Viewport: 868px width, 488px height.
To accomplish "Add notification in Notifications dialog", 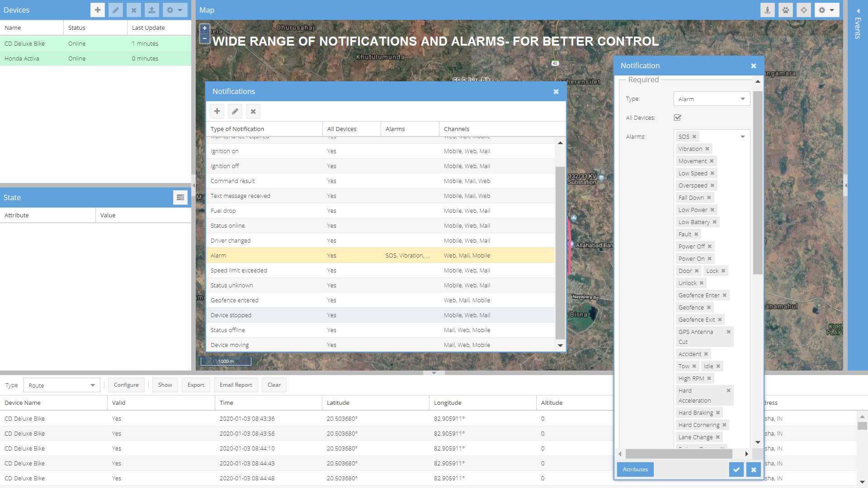I will click(217, 111).
